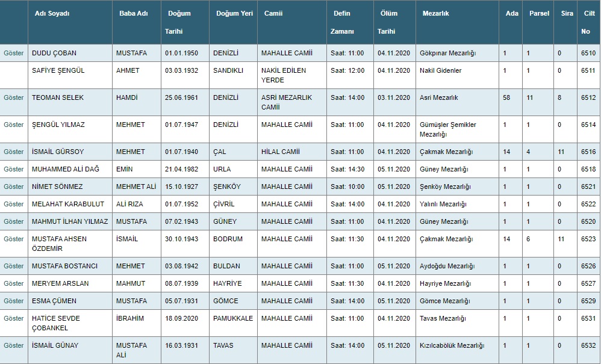Select the name DUDU ÇOBAN
This screenshot has height=364, width=601.
pyautogui.click(x=54, y=53)
